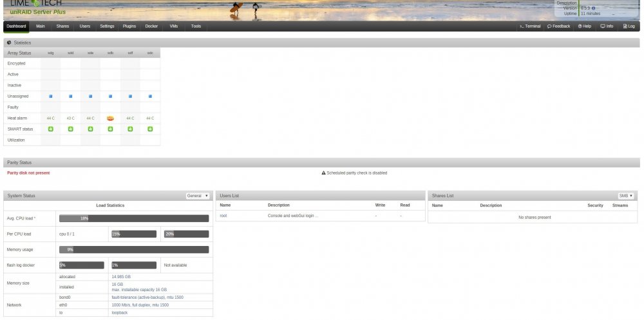Click the unassigned blue square for sdf

(x=130, y=96)
